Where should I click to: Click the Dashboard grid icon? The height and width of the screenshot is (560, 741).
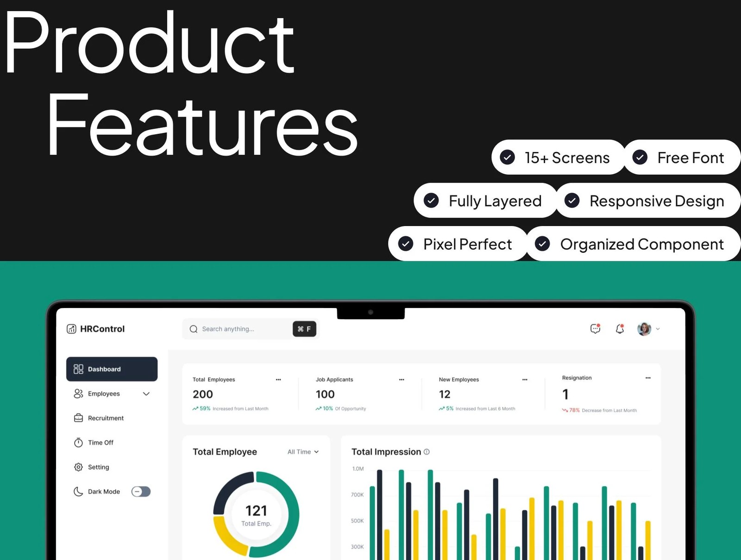[78, 369]
